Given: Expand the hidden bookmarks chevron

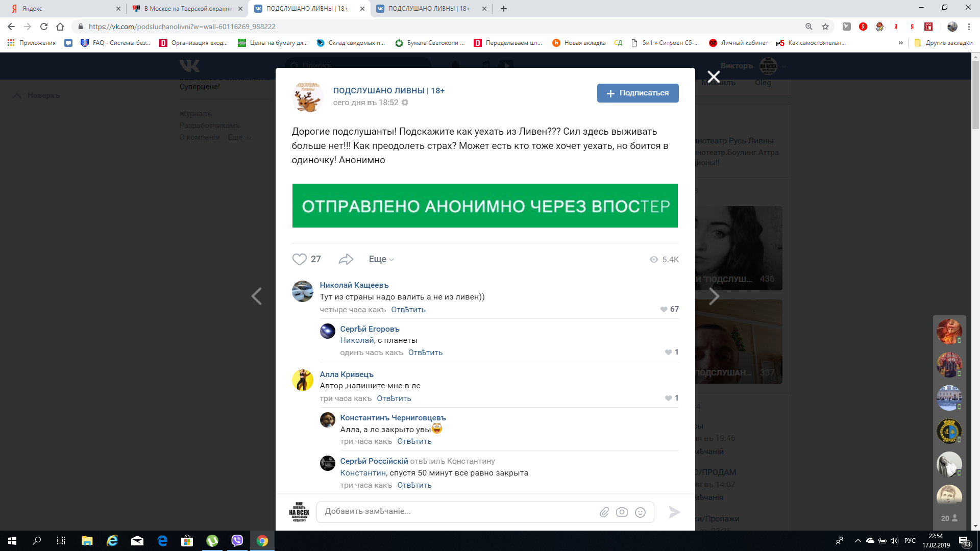Looking at the screenshot, I should (901, 43).
